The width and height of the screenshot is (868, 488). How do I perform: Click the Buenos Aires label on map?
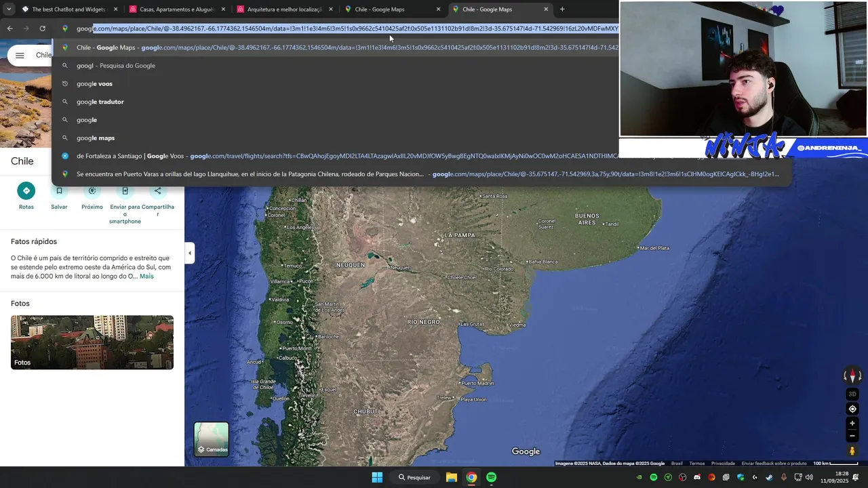587,219
